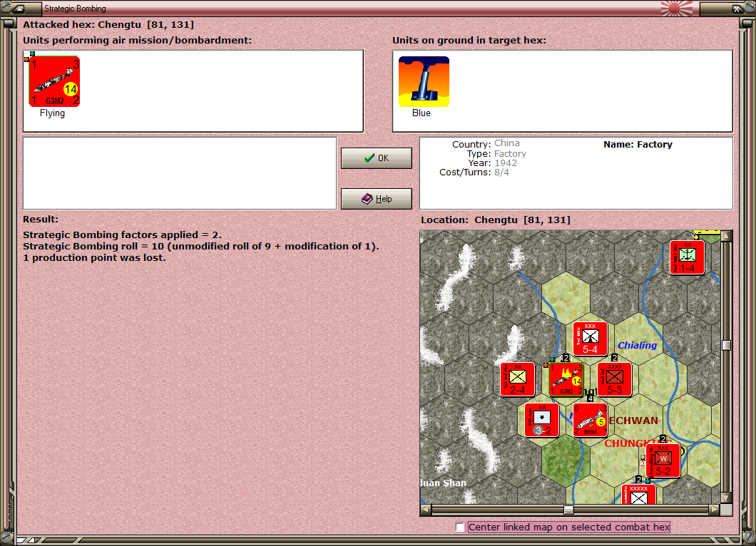Image resolution: width=756 pixels, height=546 pixels.
Task: Click '1 production point was lost.' result line
Action: 94,258
